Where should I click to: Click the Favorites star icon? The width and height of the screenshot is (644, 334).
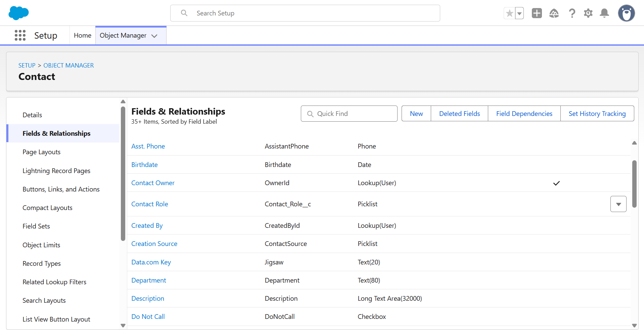509,13
